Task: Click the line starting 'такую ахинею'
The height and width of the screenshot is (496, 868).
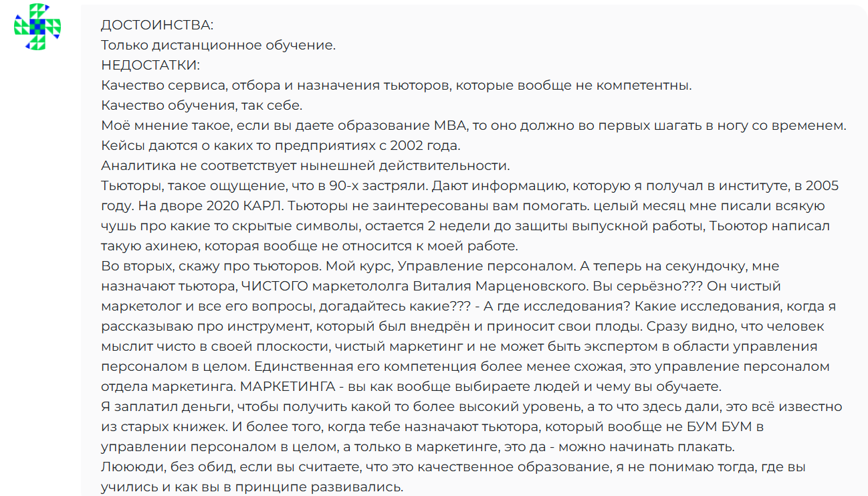Action: 309,246
